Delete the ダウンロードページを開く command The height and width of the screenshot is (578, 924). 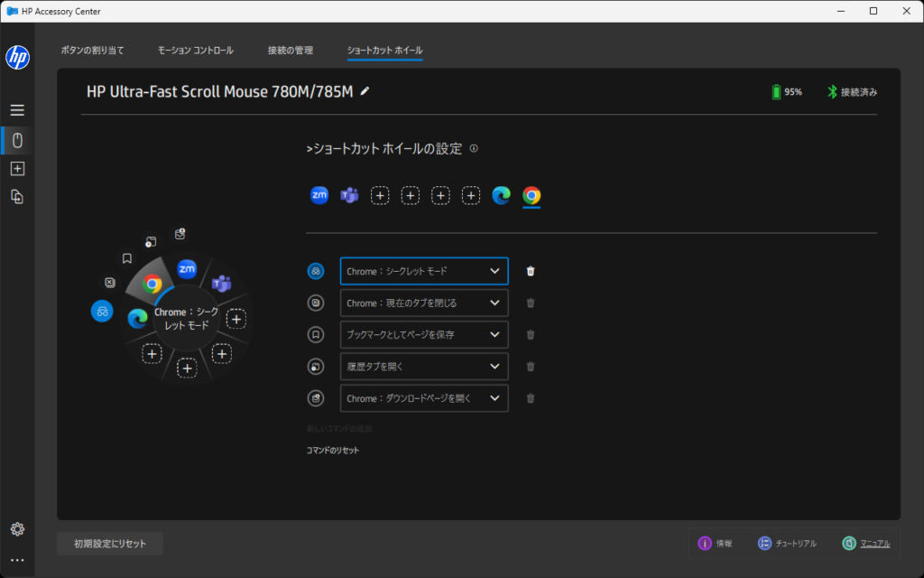(x=531, y=398)
